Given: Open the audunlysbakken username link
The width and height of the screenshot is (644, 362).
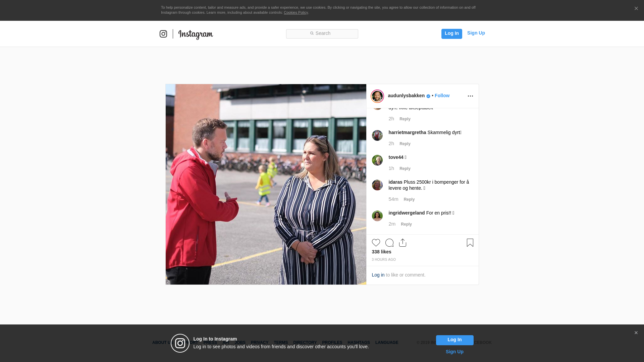Looking at the screenshot, I should tap(406, 96).
